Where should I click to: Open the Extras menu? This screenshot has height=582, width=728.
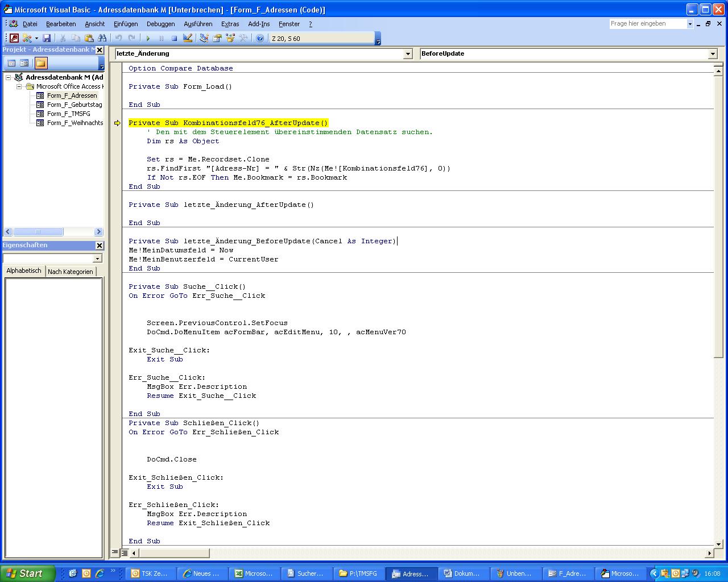[230, 24]
